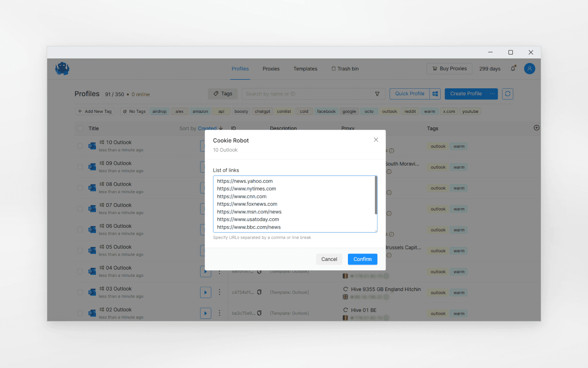Select the 10 Outlook profile checkbox

click(x=80, y=146)
